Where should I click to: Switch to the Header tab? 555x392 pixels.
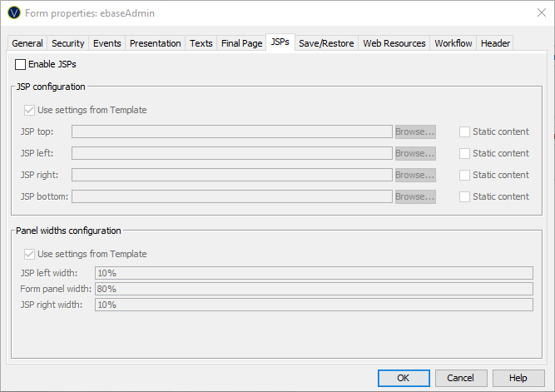(495, 43)
